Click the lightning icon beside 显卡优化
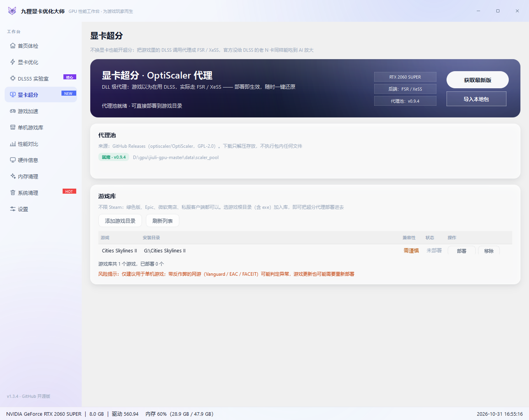This screenshot has width=529, height=420. click(x=13, y=62)
